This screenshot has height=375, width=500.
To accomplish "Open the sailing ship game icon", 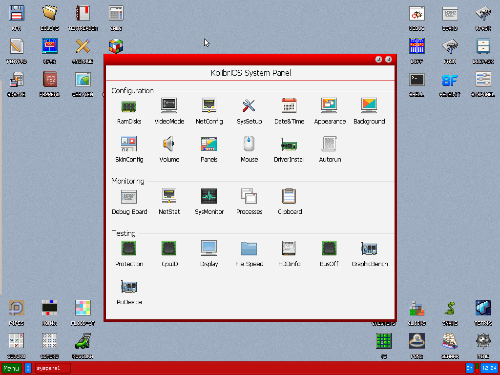I will click(450, 341).
